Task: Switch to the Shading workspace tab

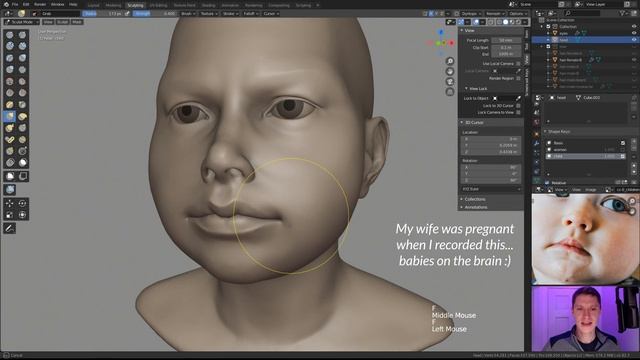Action: [x=208, y=5]
